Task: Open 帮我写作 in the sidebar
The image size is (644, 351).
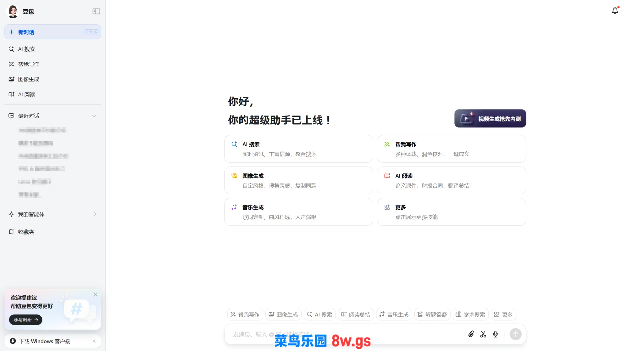Action: [53, 64]
